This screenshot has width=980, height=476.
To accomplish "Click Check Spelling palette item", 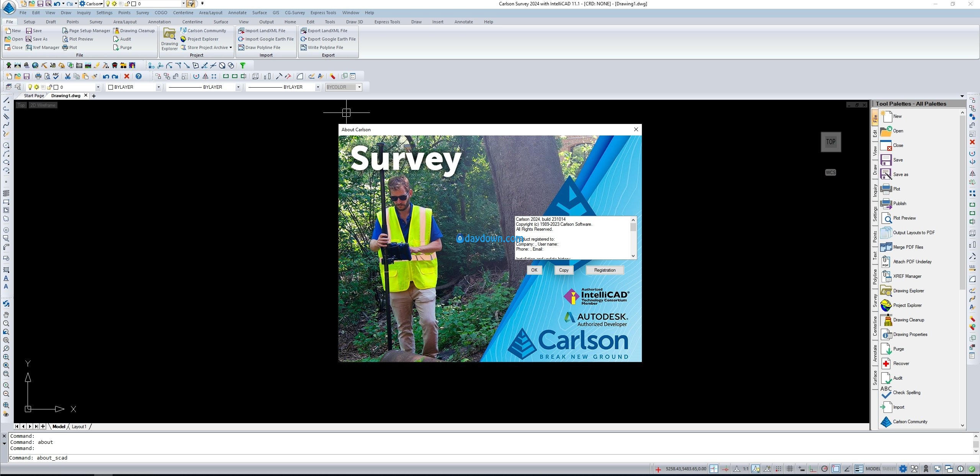I will point(900,393).
